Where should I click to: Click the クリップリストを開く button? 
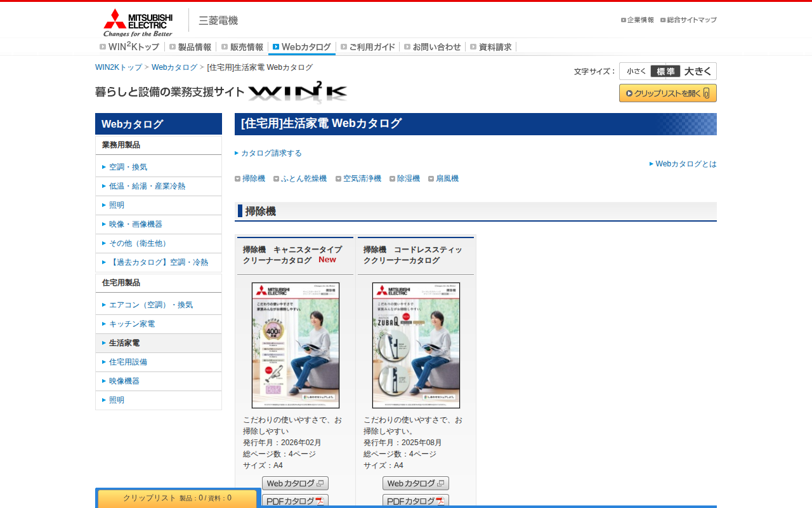click(668, 93)
